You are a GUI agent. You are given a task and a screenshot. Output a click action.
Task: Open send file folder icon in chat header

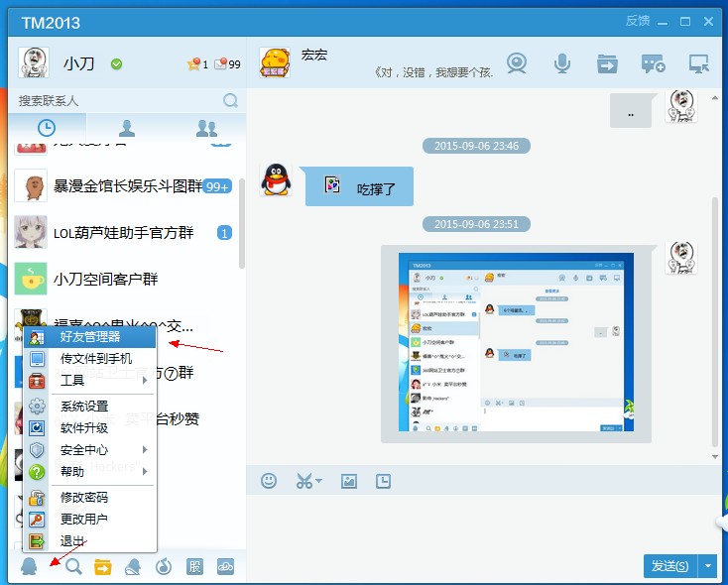[607, 63]
